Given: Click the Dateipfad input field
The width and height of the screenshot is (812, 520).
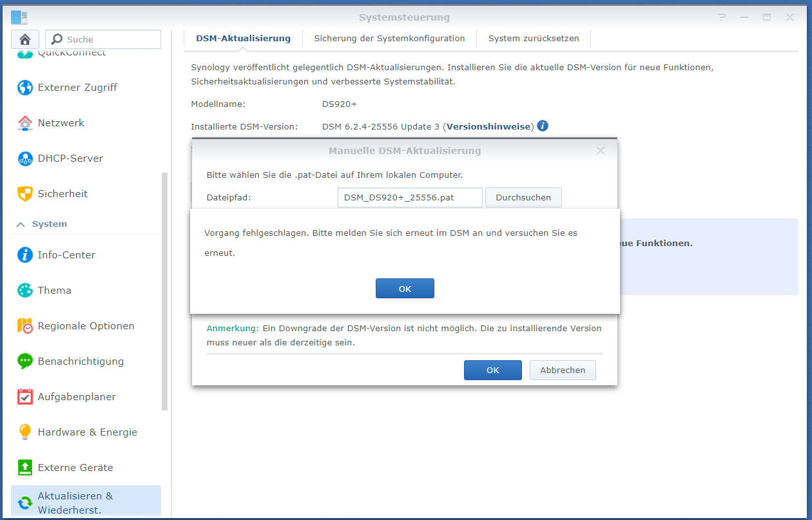Looking at the screenshot, I should 410,198.
